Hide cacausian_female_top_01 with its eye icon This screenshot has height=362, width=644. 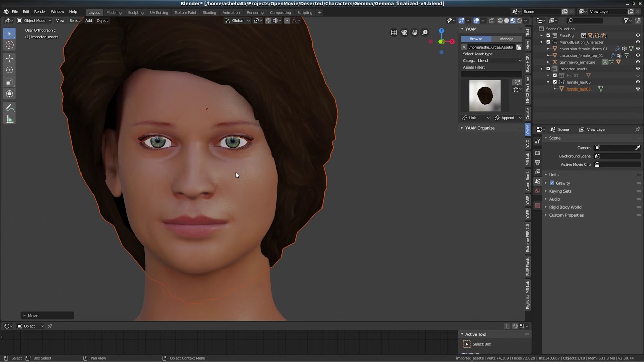[x=638, y=55]
